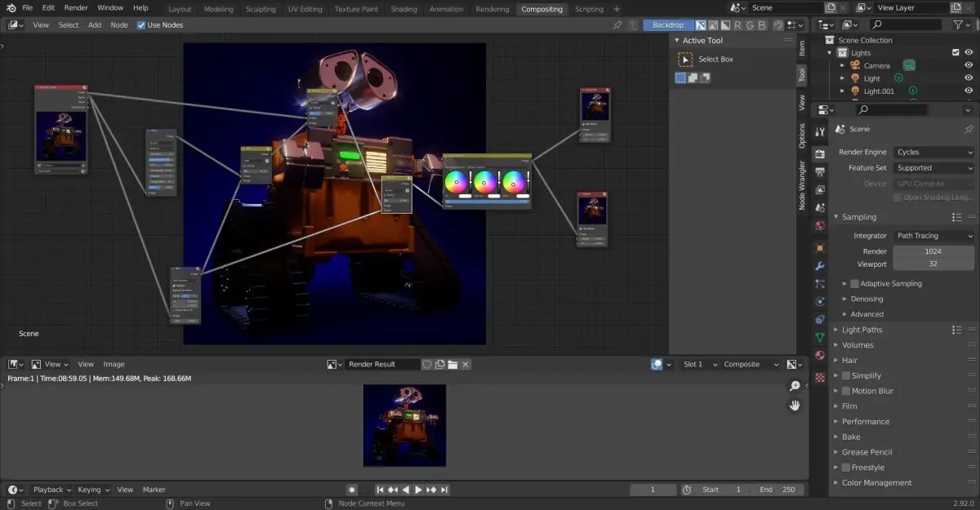Switch to the Shading workspace tab
This screenshot has width=980, height=510.
[x=403, y=9]
